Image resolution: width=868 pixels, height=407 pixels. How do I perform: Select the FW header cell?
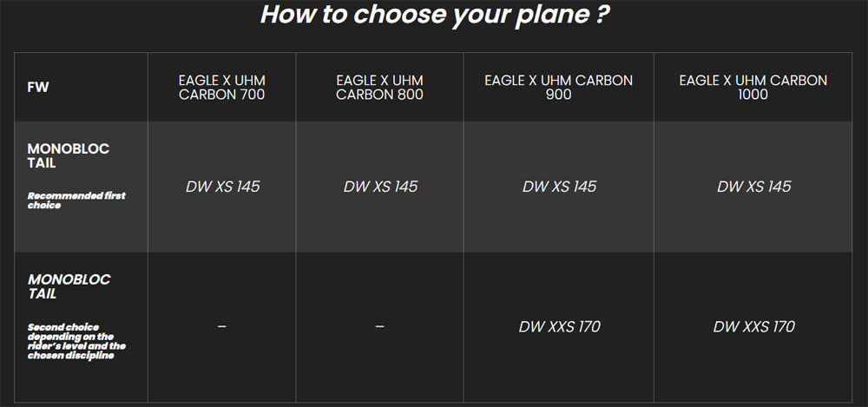click(x=38, y=88)
